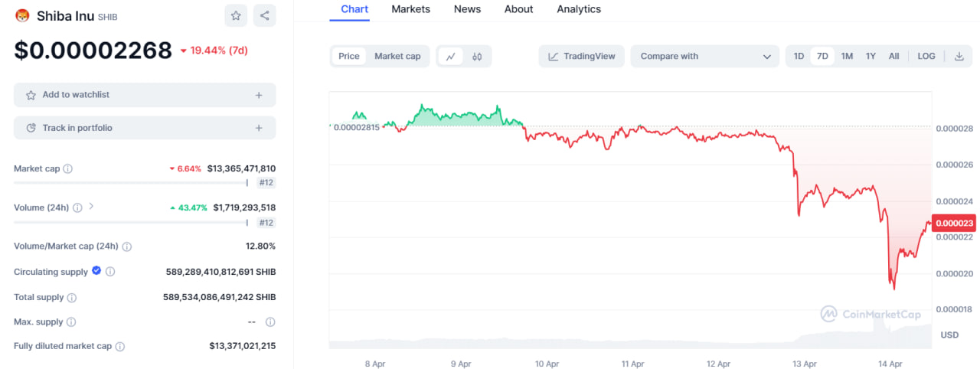Click the 10 Apr date axis label
The width and height of the screenshot is (980, 369).
click(546, 364)
